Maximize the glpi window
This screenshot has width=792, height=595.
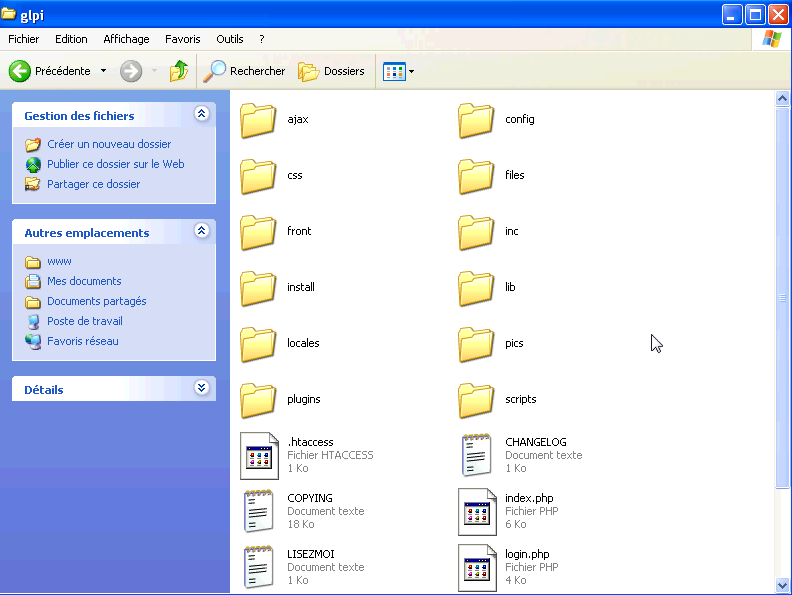coord(755,15)
